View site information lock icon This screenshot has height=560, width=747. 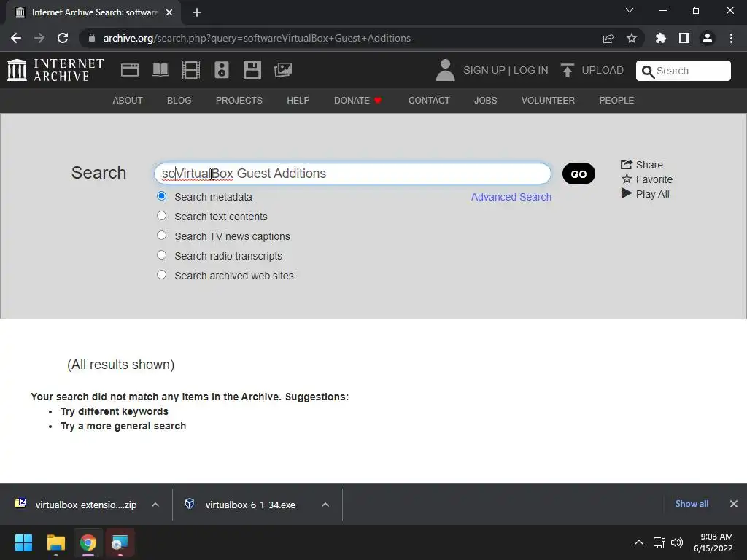(92, 38)
